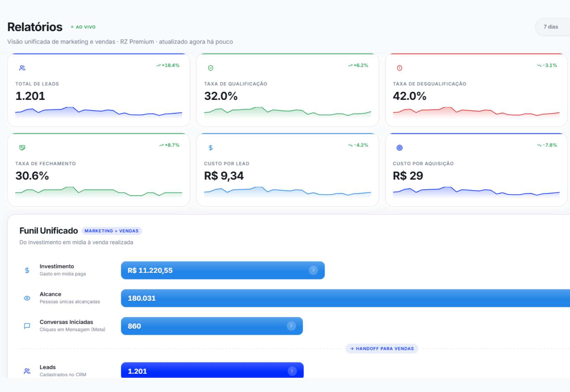Click the -7.8% change indicator
570x392 pixels.
[547, 145]
